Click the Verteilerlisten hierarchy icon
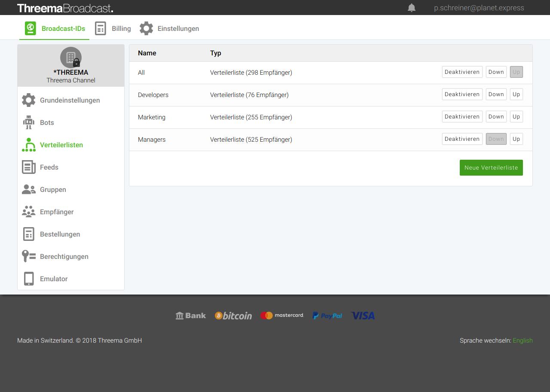This screenshot has width=550, height=392. [x=29, y=145]
